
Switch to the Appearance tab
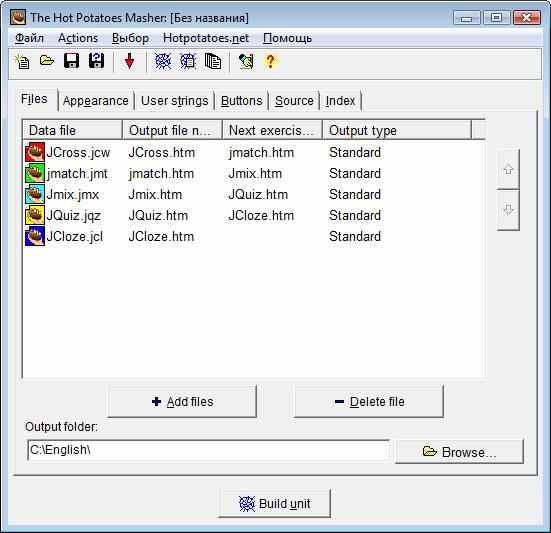point(96,101)
